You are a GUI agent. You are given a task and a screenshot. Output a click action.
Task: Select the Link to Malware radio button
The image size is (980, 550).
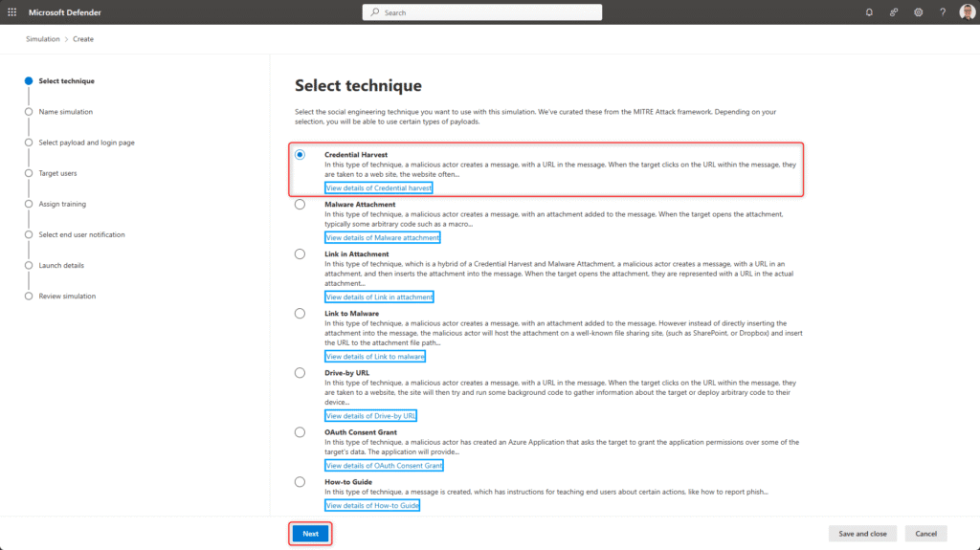click(x=300, y=313)
